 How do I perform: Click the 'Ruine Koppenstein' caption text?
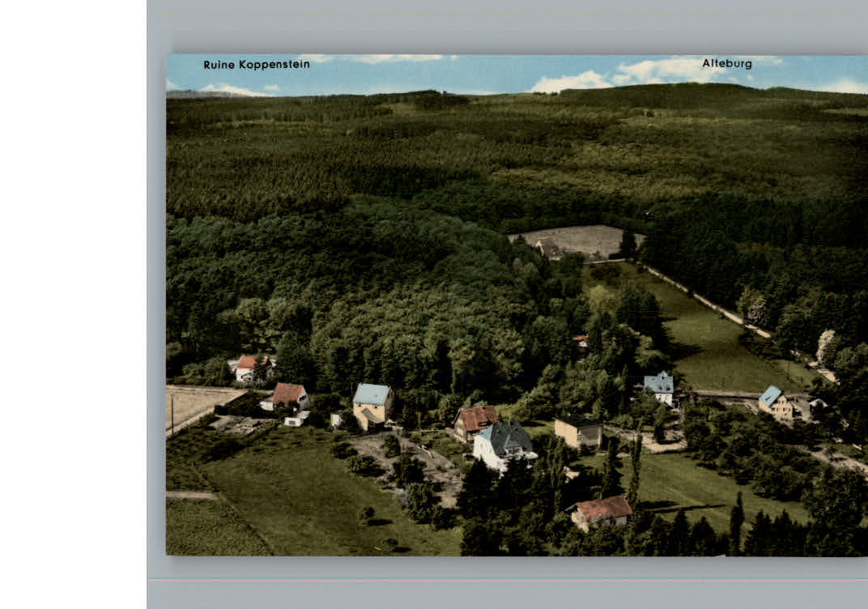click(x=257, y=65)
